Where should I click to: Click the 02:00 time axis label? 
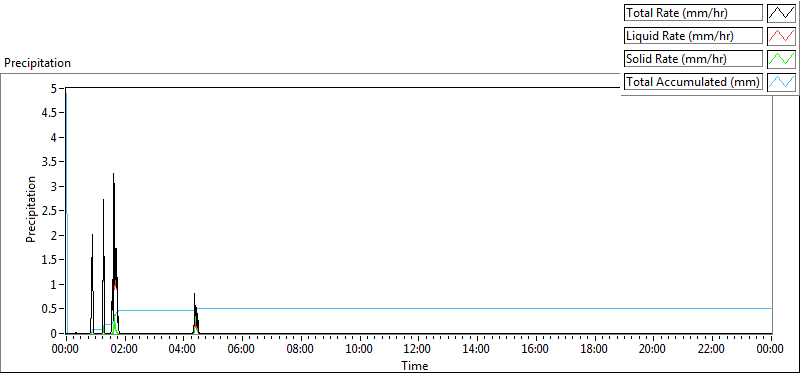pos(125,350)
